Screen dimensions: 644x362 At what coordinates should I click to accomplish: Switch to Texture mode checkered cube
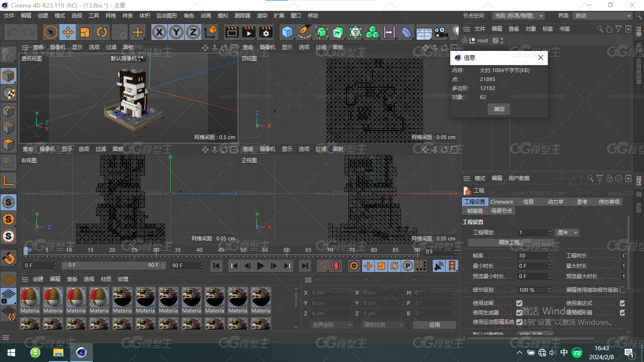[x=8, y=93]
